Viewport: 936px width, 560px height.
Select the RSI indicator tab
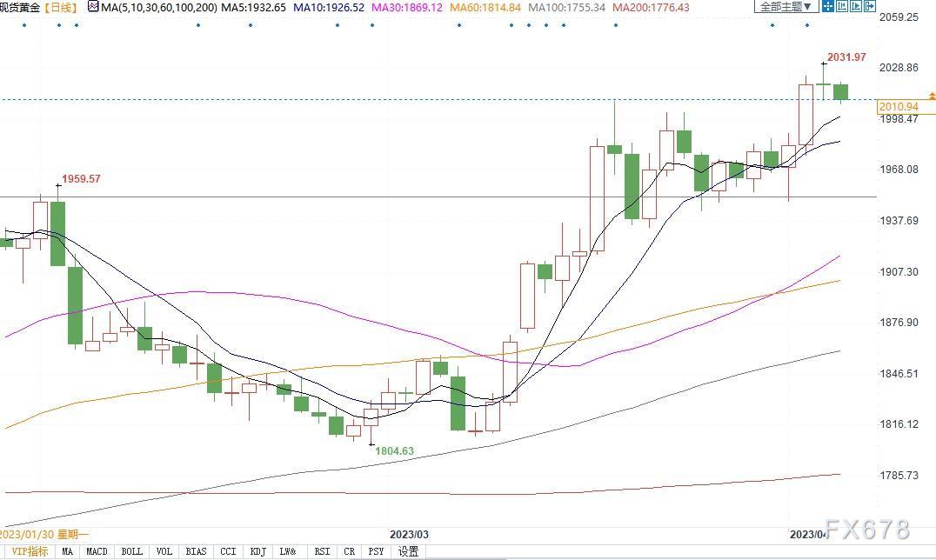322,551
